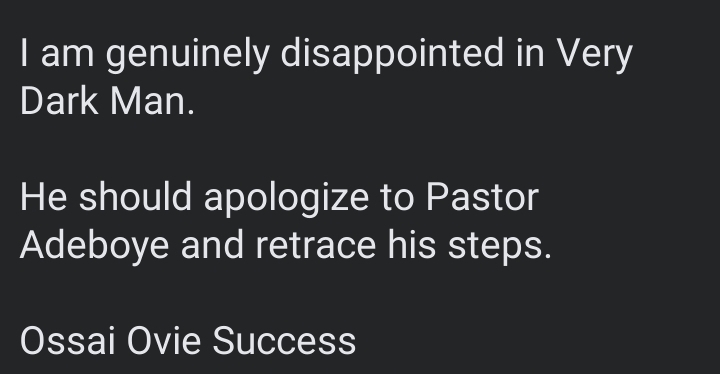Click the word "his" before "steps"

click(x=412, y=244)
